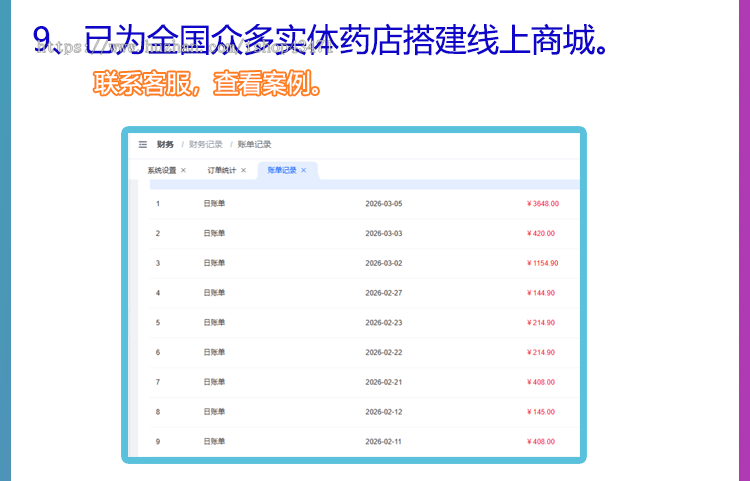This screenshot has width=750, height=481.
Task: Click row number 9 of the bill table
Action: [x=158, y=441]
